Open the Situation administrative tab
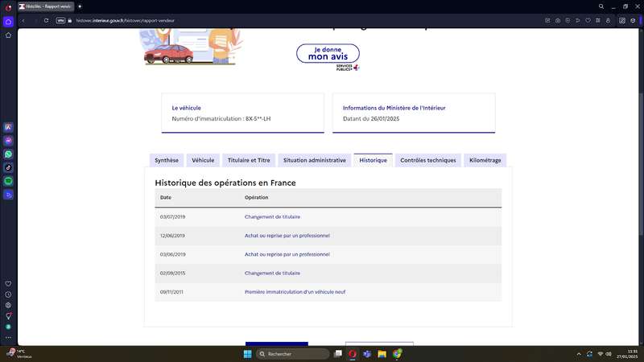 point(315,160)
